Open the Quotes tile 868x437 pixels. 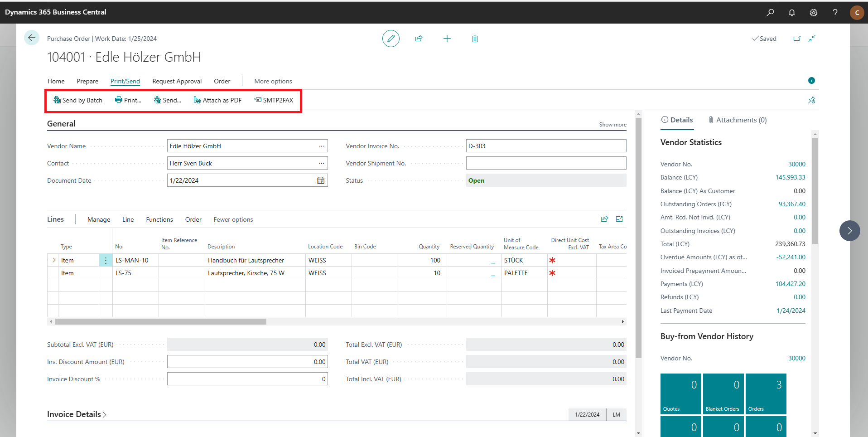click(x=681, y=394)
